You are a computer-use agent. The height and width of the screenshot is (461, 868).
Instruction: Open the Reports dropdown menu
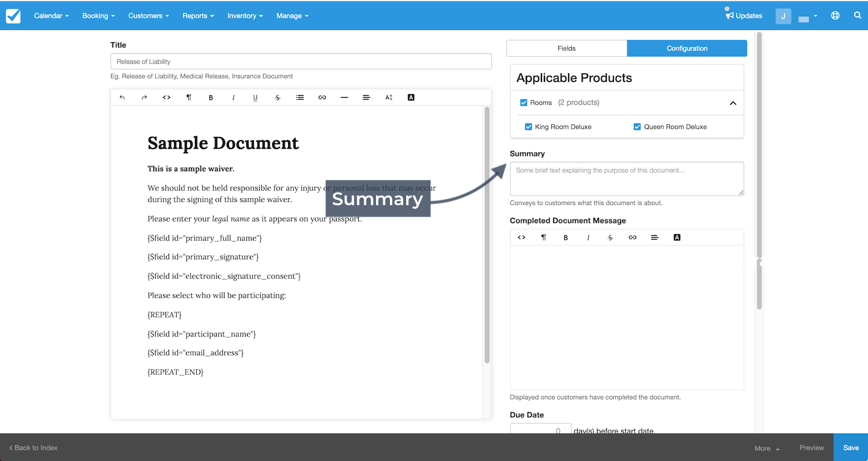[198, 16]
